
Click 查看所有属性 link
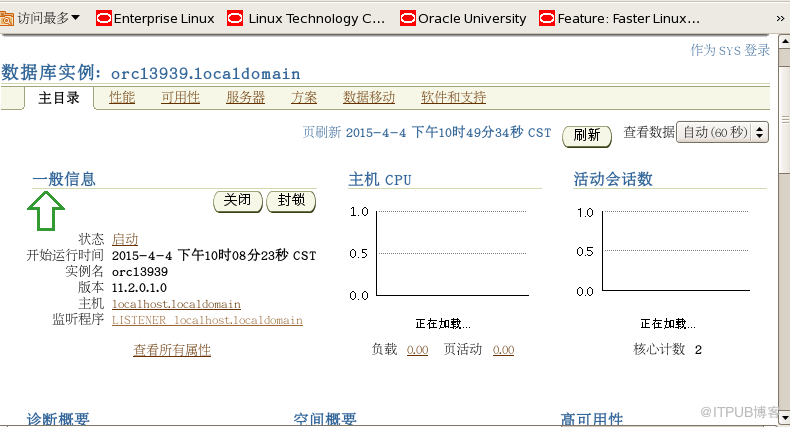(172, 350)
